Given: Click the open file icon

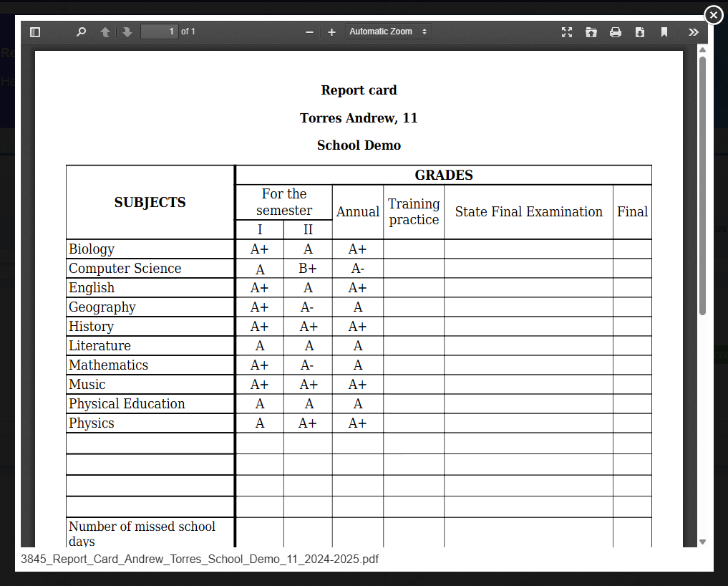Looking at the screenshot, I should pos(591,32).
